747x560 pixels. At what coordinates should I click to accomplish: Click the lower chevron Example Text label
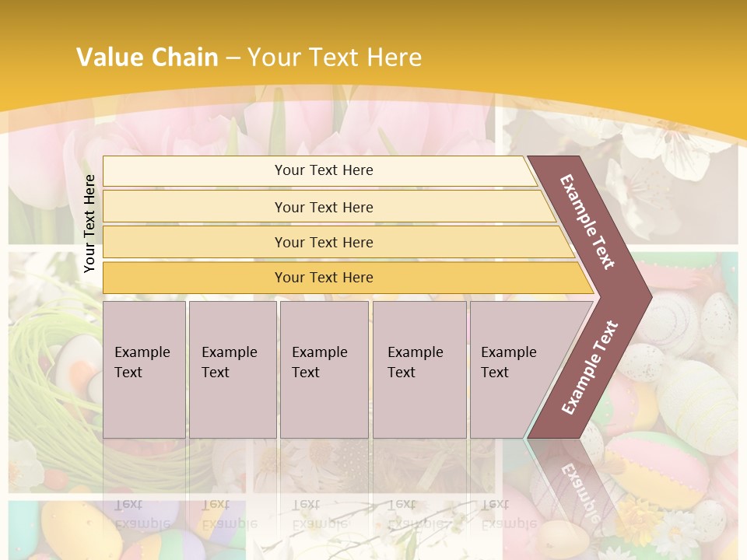tap(590, 367)
